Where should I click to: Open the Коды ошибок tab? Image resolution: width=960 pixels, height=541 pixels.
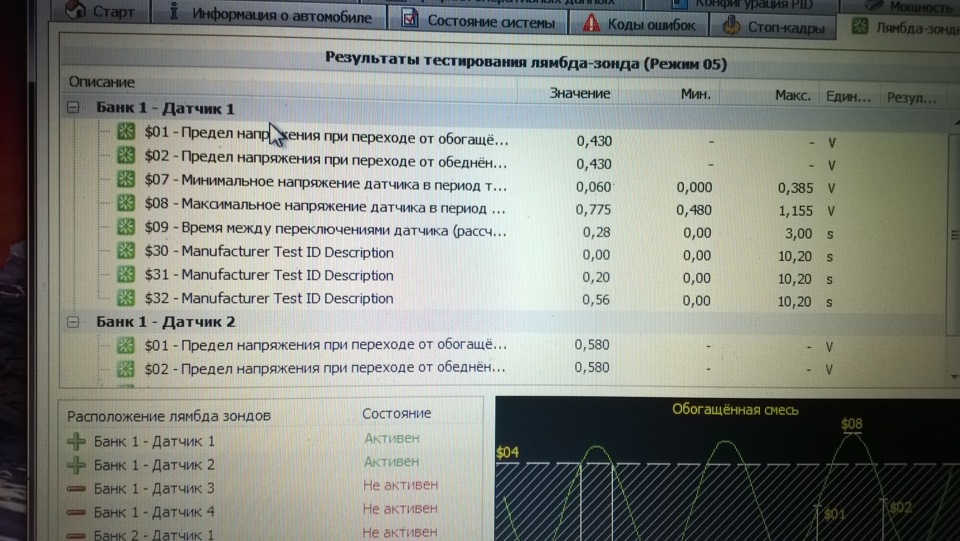pyautogui.click(x=639, y=23)
